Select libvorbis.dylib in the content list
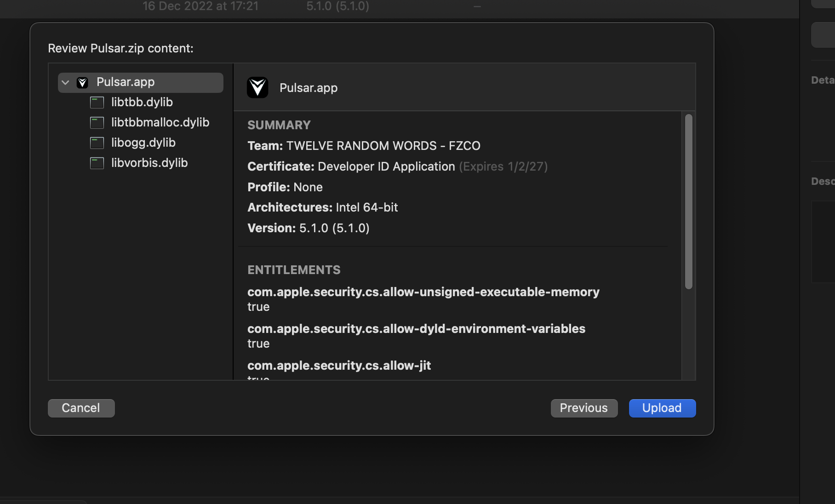 pos(149,163)
